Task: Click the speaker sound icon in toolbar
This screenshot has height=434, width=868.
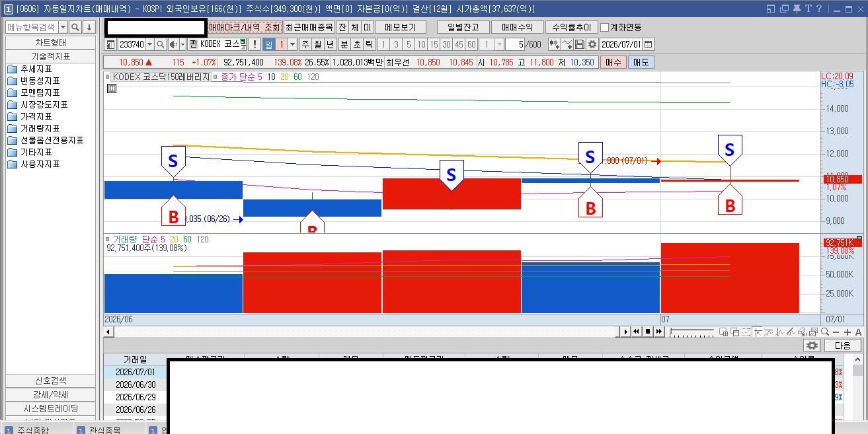Action: 173,44
